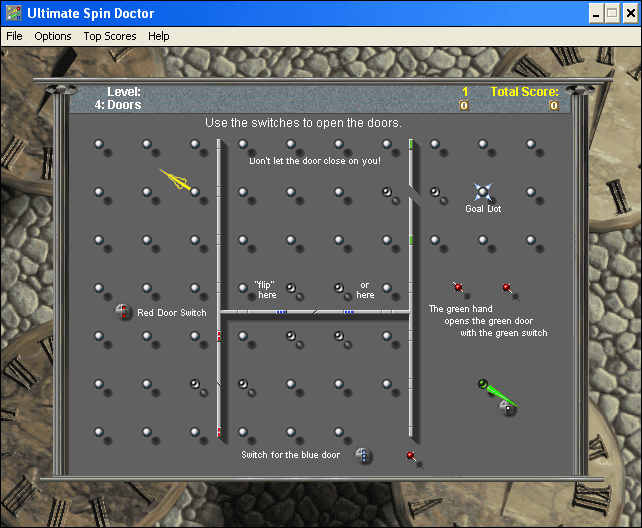642x528 pixels.
Task: Click the '4: Doors' level name
Action: click(x=118, y=105)
